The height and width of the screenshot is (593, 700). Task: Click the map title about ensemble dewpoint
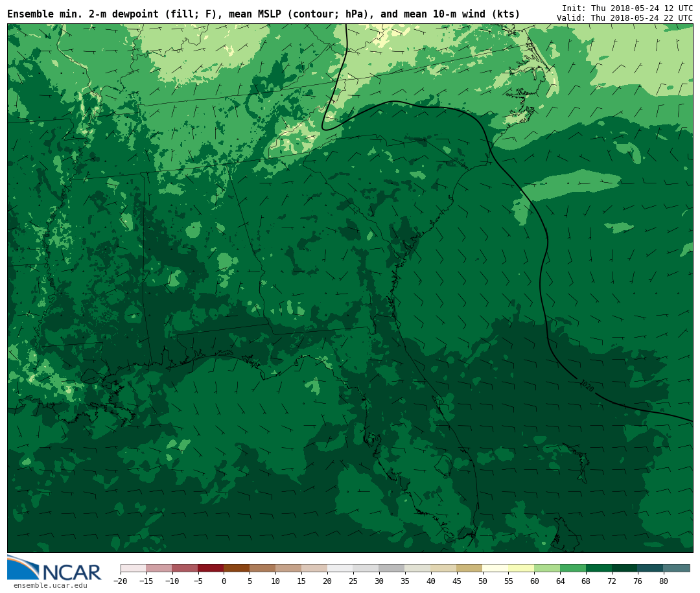263,14
